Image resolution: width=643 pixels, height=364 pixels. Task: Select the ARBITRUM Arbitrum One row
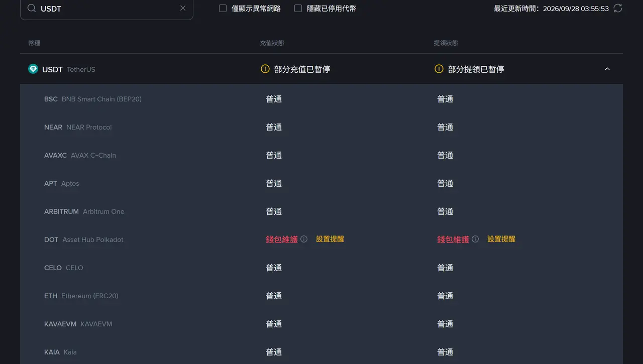coord(321,212)
